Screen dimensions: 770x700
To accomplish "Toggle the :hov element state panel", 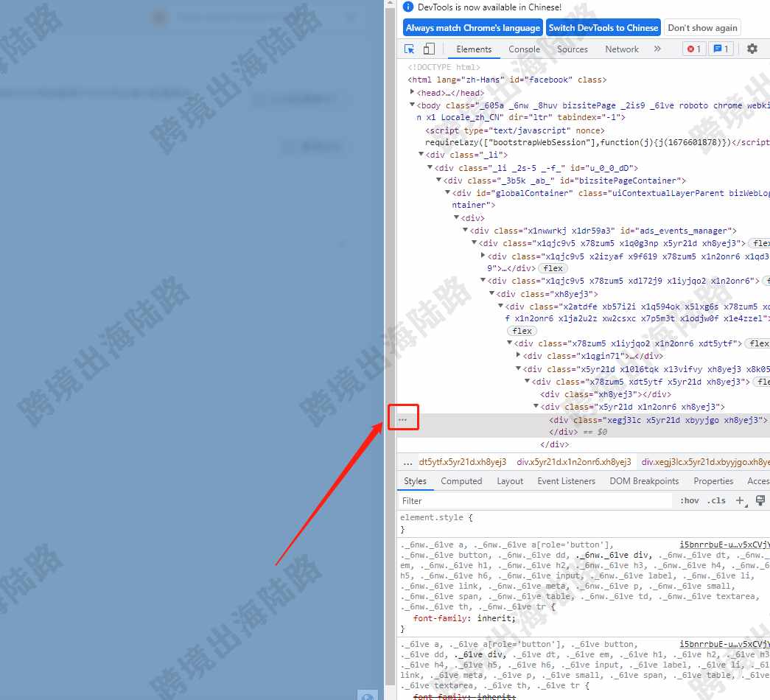I will 690,500.
